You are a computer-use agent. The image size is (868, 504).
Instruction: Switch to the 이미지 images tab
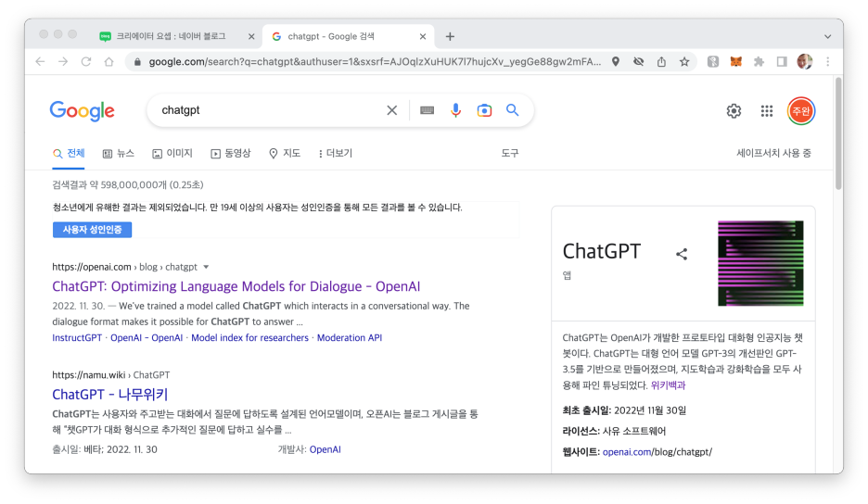(x=172, y=153)
